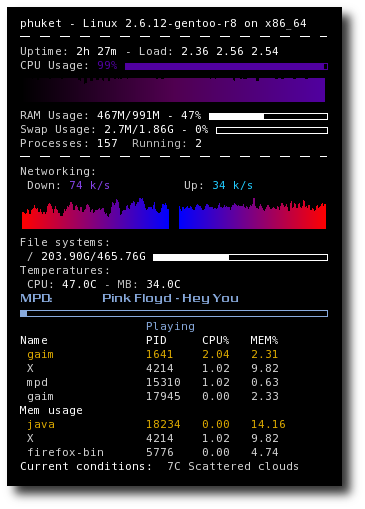Click PID 18234
The width and height of the screenshot is (365, 509).
point(163,424)
